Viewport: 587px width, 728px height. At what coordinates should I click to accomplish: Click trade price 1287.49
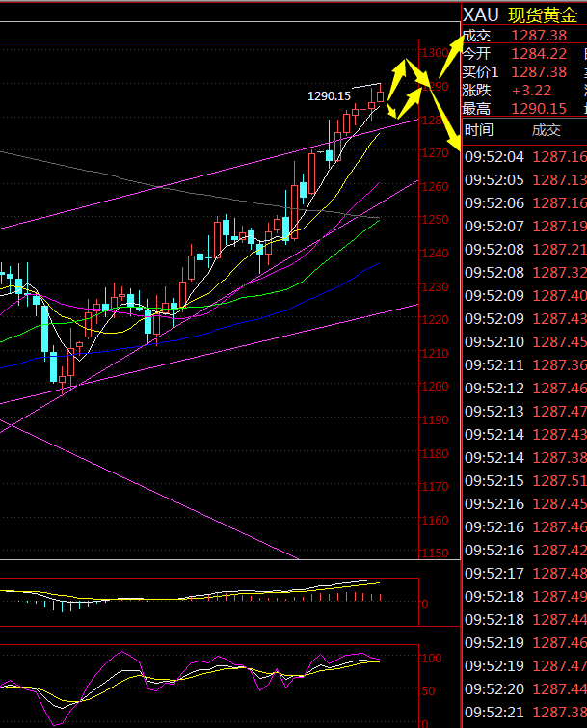560,597
